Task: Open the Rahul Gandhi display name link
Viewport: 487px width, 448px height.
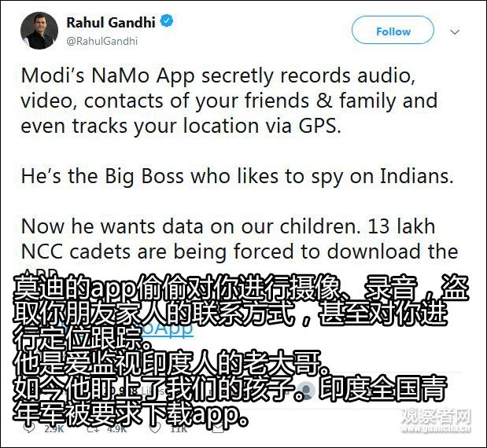Action: click(110, 21)
